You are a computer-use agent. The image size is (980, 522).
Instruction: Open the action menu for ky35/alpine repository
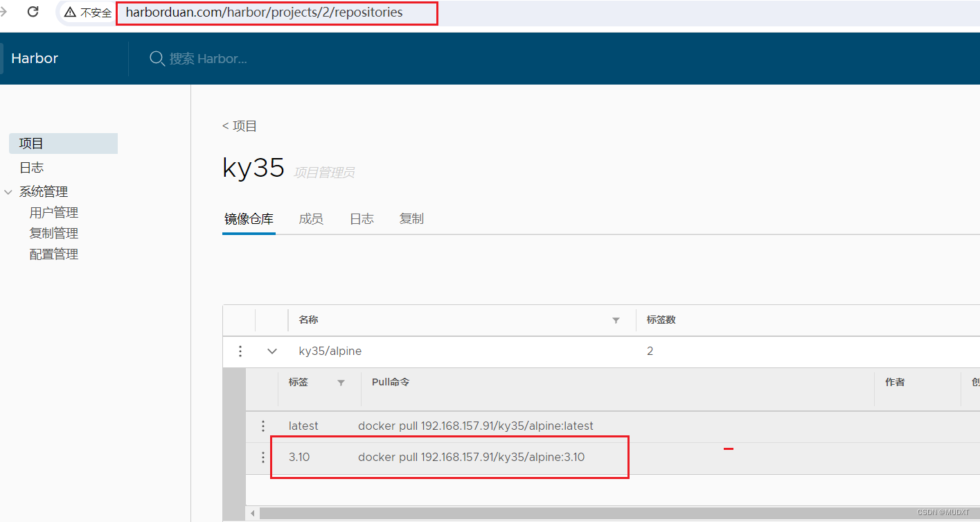coord(240,351)
